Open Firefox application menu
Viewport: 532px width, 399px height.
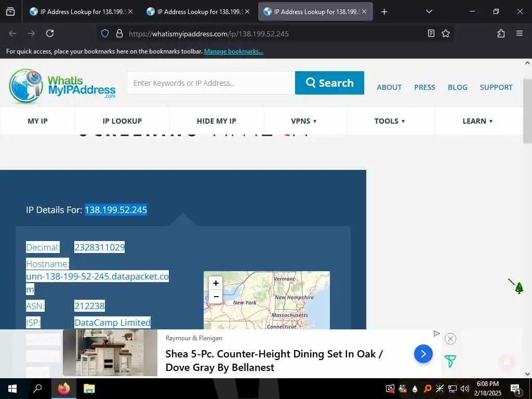pyautogui.click(x=519, y=33)
